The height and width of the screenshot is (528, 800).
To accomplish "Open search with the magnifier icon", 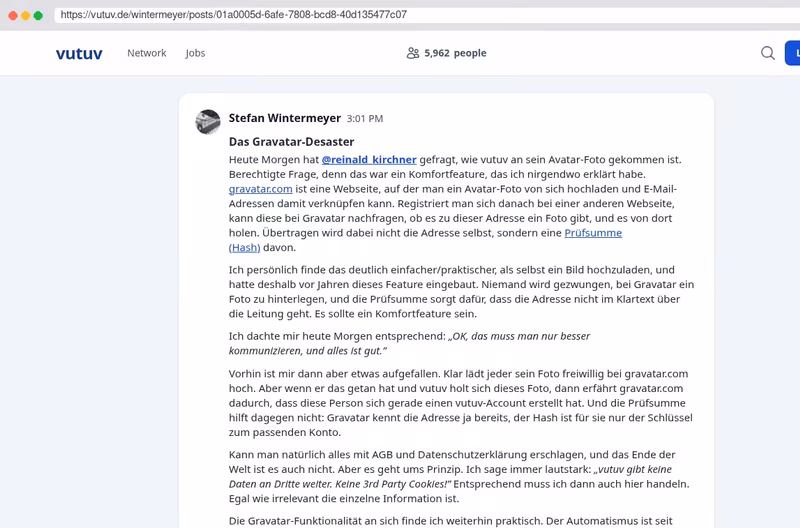I will point(768,53).
